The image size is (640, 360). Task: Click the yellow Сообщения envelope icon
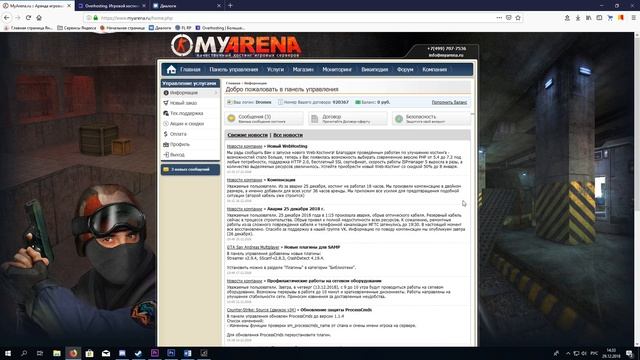click(x=231, y=118)
